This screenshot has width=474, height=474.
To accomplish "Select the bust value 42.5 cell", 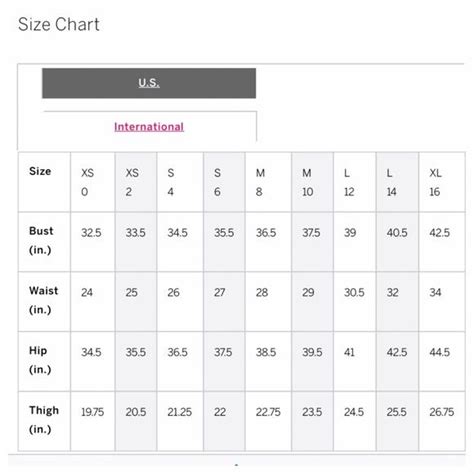I will point(442,242).
